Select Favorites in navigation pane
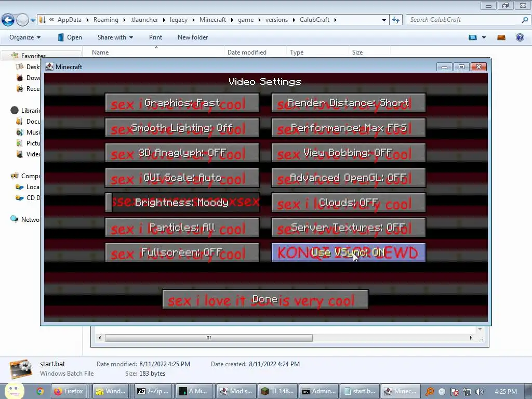Viewport: 532px width, 399px height. [33, 56]
